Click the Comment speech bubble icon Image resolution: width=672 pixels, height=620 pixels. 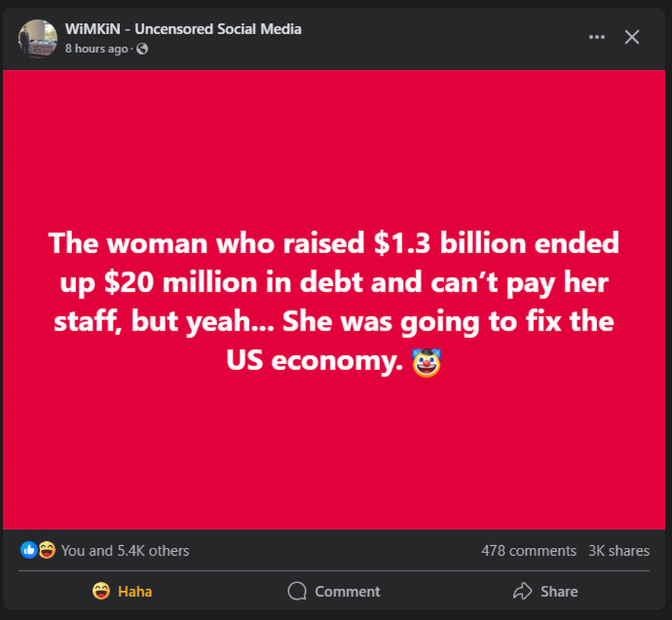pos(297,591)
